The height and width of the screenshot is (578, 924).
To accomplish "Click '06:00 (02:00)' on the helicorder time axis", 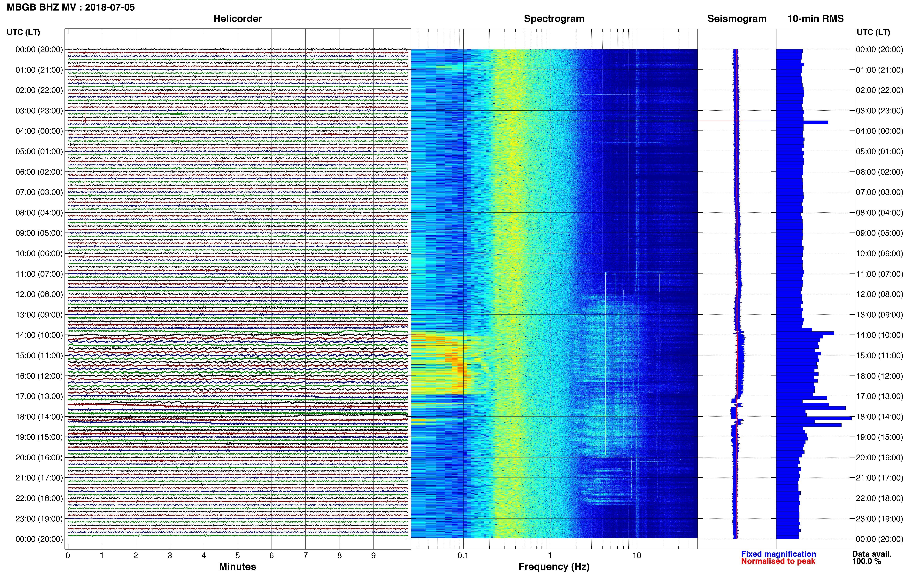I will [39, 172].
